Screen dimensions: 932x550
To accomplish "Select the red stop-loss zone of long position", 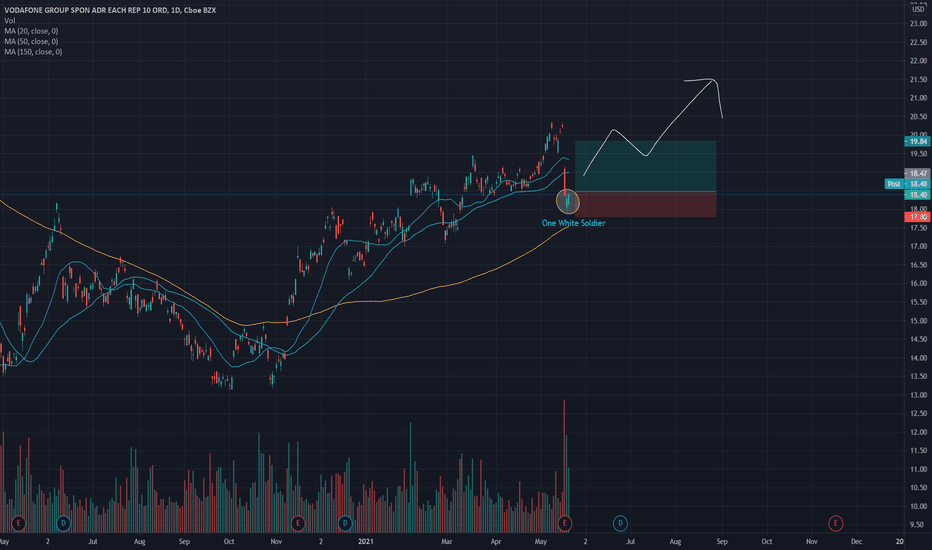I will coord(646,205).
